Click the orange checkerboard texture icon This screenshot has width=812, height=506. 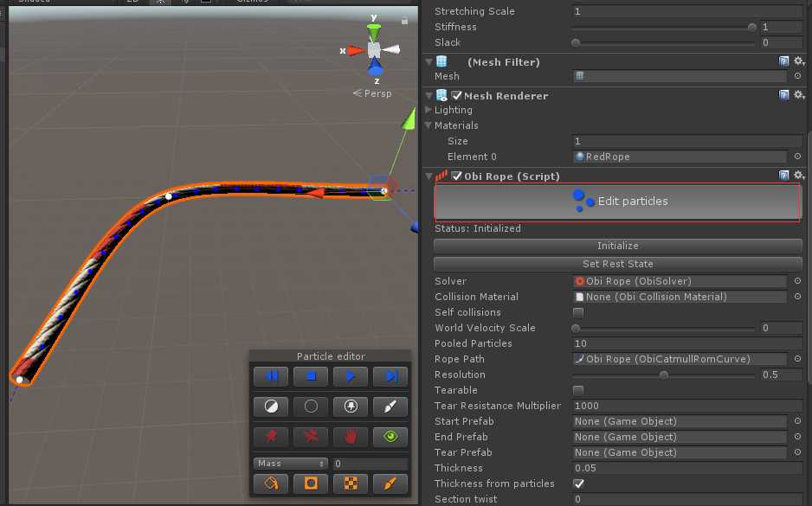(x=351, y=484)
